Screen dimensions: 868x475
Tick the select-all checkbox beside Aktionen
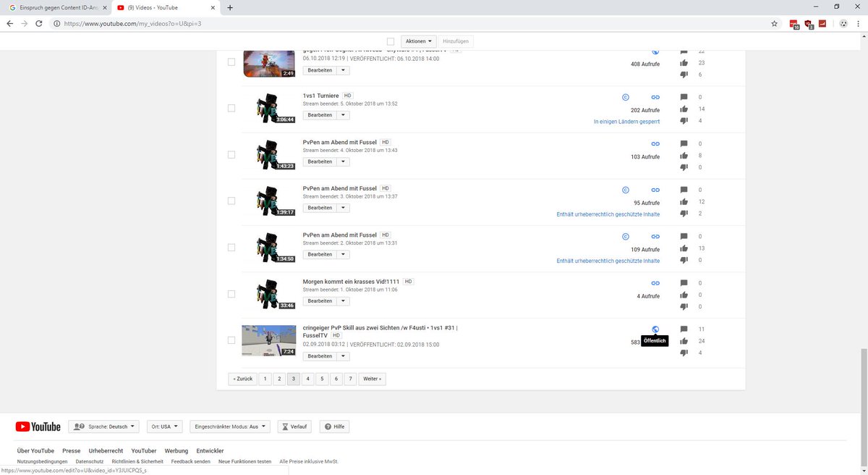tap(391, 41)
